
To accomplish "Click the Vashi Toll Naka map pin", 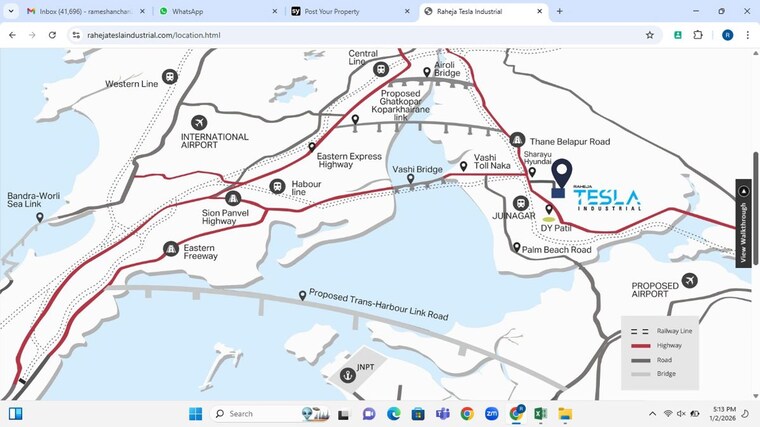I will coord(463,166).
